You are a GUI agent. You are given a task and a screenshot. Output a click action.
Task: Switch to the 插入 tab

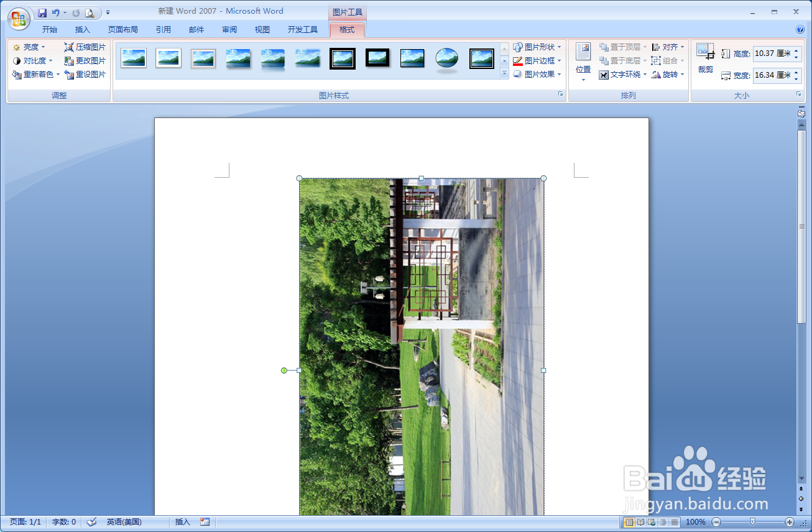(82, 29)
